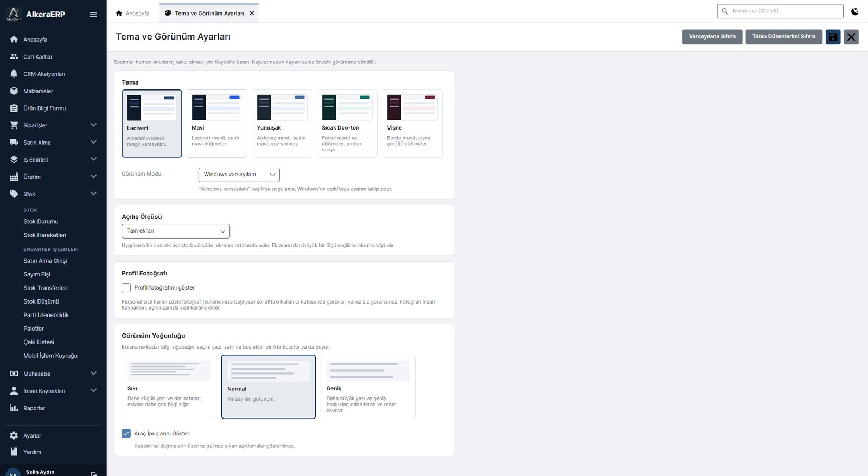This screenshot has width=868, height=476.
Task: Click the factory icon for Üretim
Action: point(14,177)
